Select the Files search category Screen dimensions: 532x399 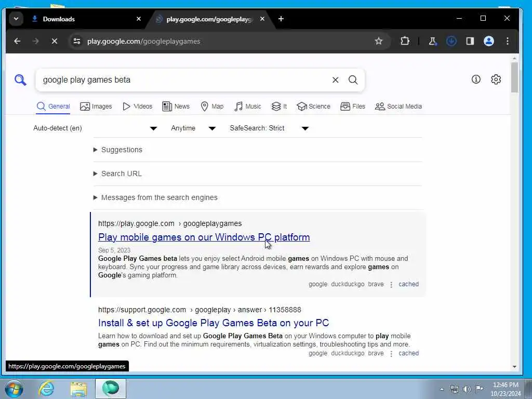(353, 107)
